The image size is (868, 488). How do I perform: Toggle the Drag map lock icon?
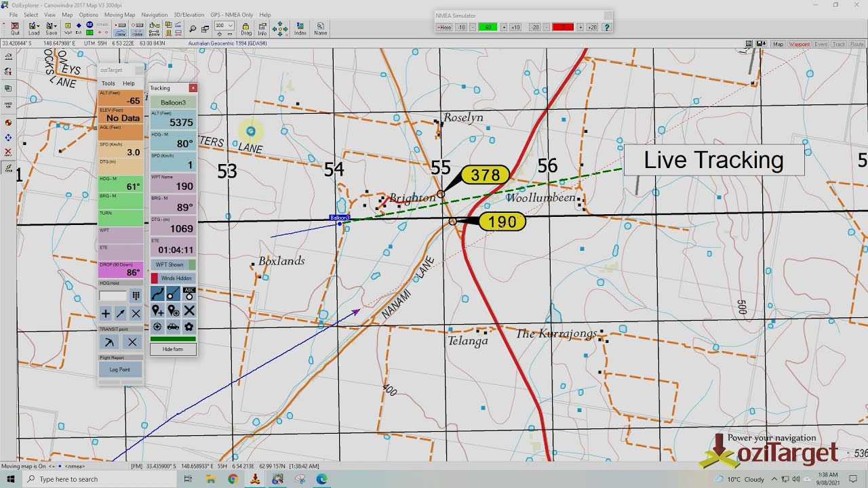pyautogui.click(x=246, y=28)
